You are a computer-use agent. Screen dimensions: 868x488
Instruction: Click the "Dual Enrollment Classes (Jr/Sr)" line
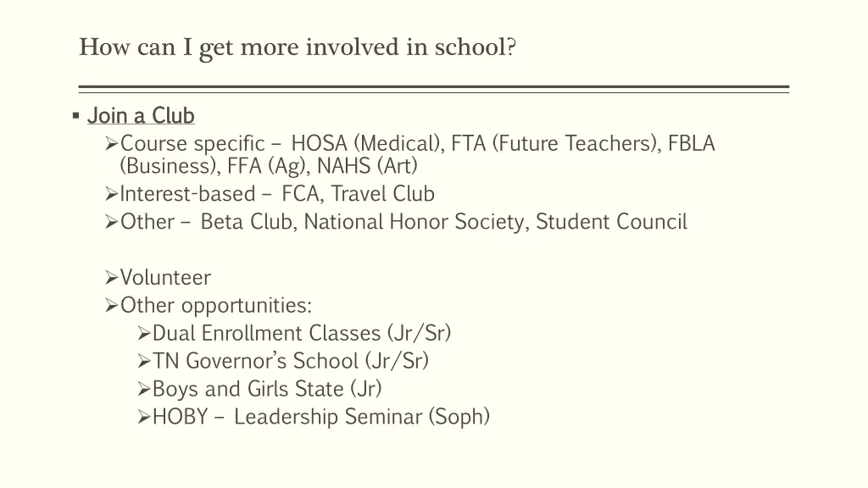(x=302, y=334)
